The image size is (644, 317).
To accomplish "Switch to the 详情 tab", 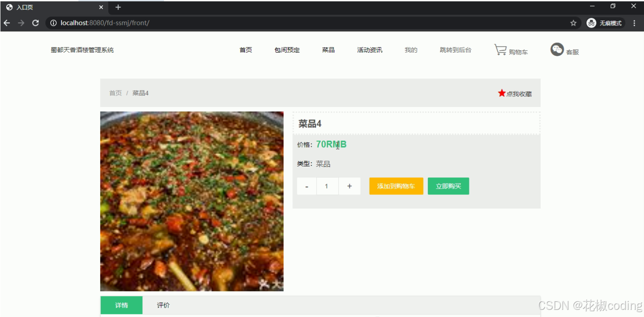I will (x=122, y=305).
